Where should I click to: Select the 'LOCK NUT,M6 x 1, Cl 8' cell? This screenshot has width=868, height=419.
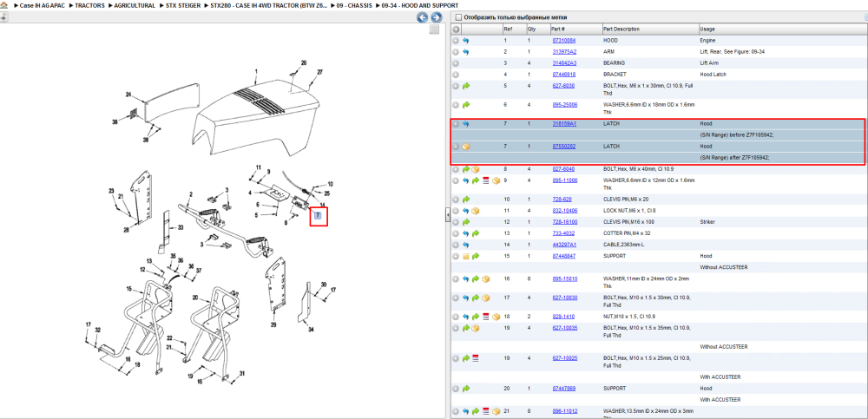point(632,211)
